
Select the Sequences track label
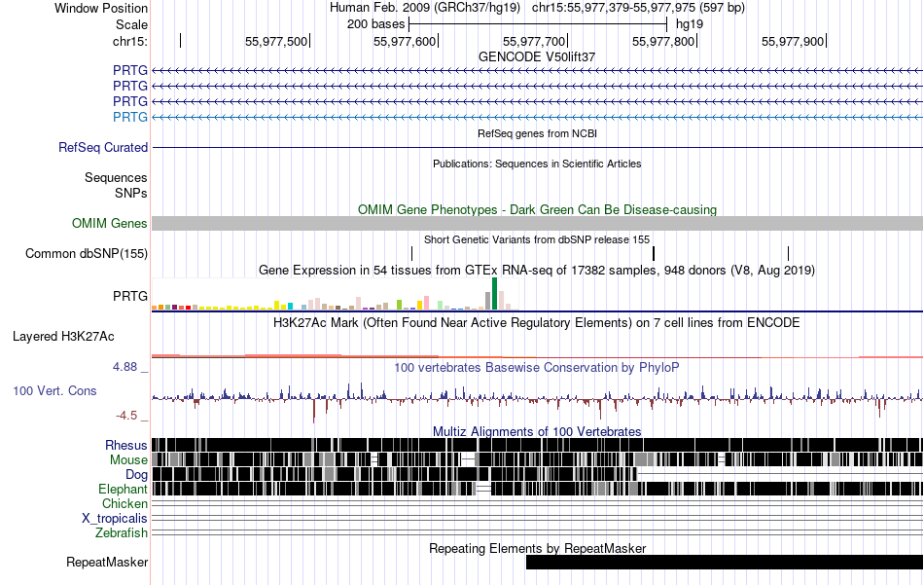(116, 177)
